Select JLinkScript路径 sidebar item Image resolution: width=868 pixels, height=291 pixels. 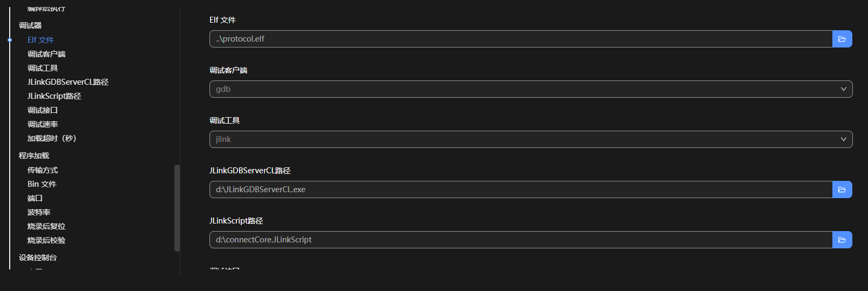point(54,96)
